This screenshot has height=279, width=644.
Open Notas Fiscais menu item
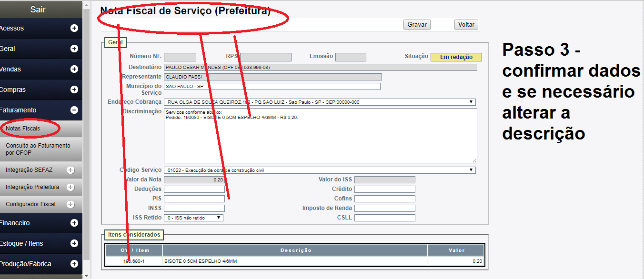[23, 129]
